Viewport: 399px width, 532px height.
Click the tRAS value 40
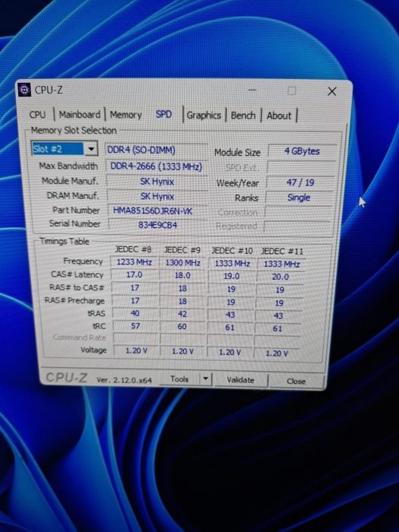point(135,313)
